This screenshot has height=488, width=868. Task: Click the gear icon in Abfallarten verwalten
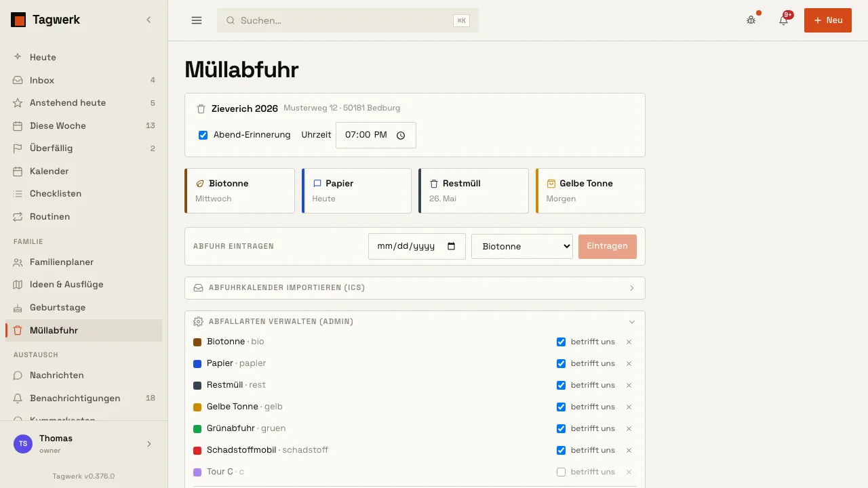[x=199, y=322]
